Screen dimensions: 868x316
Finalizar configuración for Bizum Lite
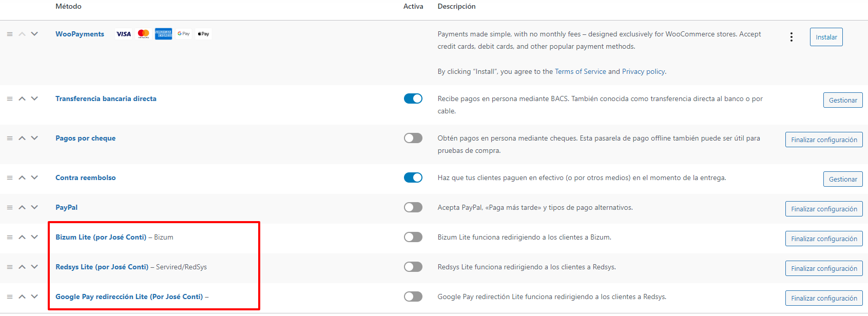[x=824, y=239]
